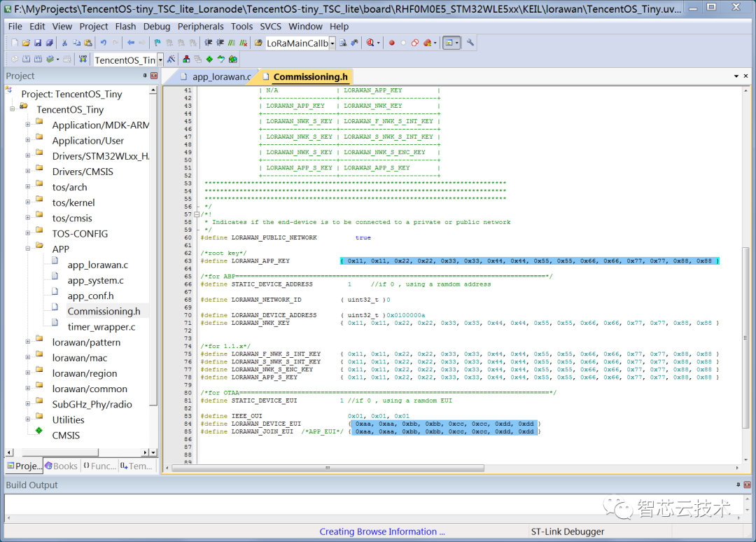Click the Open file folder icon
756x542 pixels.
click(x=26, y=43)
